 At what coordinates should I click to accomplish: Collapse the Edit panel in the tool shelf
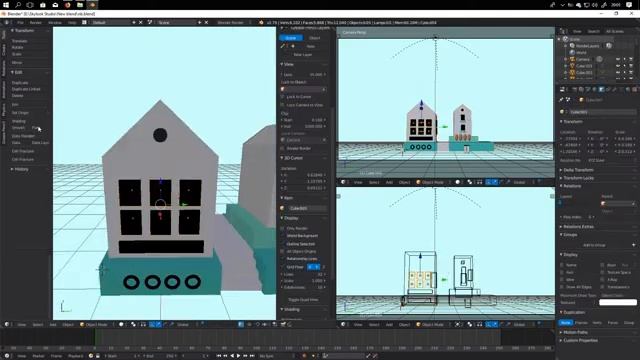point(12,72)
